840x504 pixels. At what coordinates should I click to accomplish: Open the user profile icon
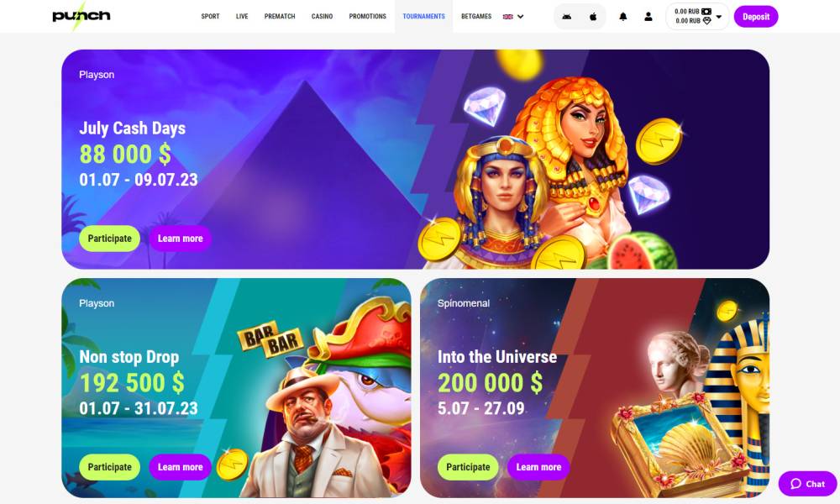coord(648,17)
